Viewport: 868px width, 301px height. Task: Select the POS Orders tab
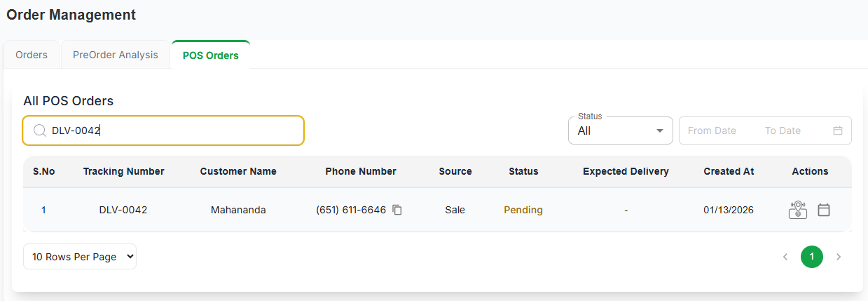click(210, 55)
